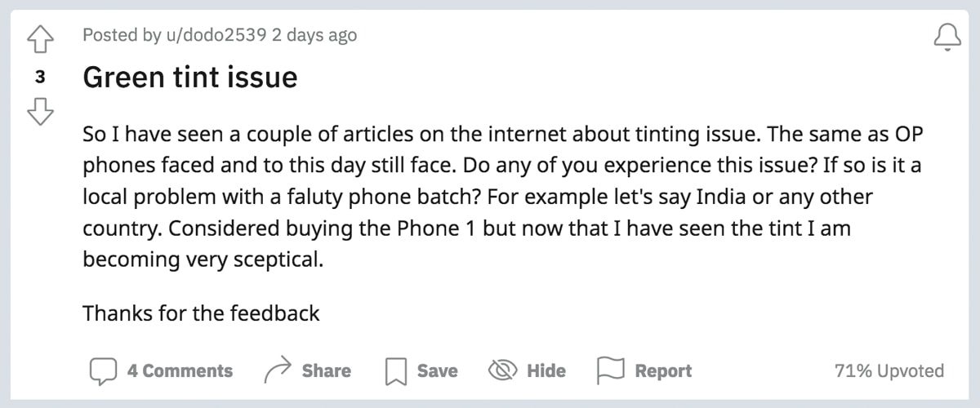Open the 4 Comments link
This screenshot has height=408, width=980.
180,371
